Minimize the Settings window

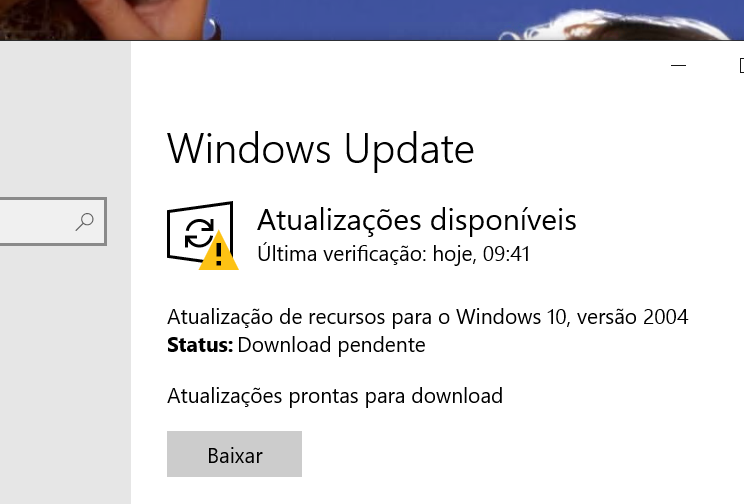pos(679,65)
